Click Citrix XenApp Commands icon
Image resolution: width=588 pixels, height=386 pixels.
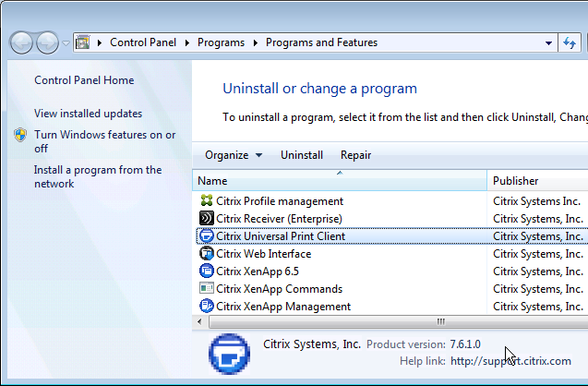pyautogui.click(x=206, y=288)
